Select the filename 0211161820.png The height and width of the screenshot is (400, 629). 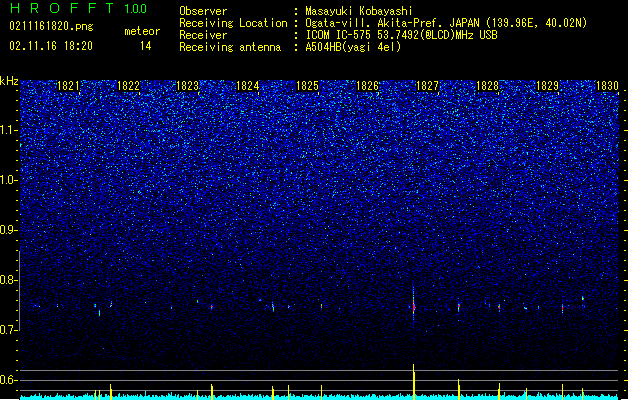51,26
